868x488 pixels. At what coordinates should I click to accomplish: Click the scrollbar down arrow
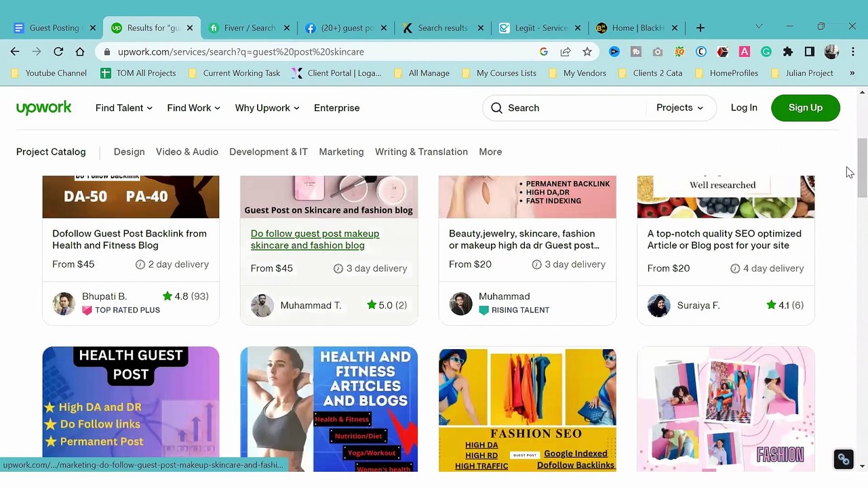(x=862, y=466)
